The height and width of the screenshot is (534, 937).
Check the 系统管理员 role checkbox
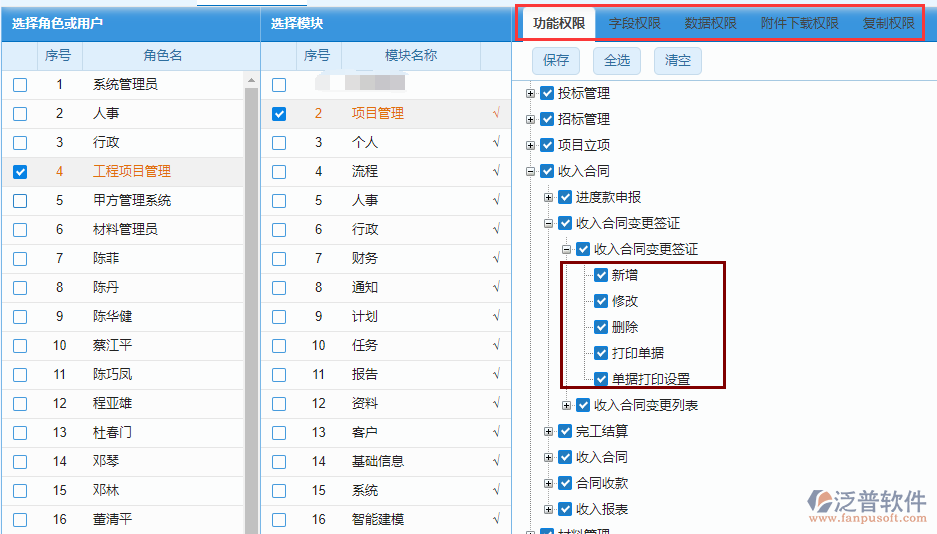20,86
